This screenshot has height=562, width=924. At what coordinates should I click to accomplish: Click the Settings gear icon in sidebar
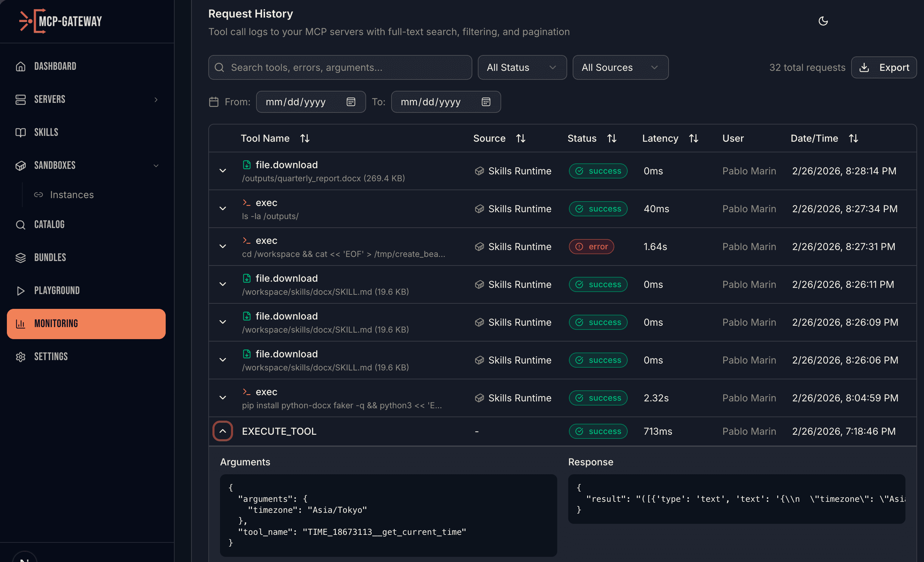[x=21, y=356]
